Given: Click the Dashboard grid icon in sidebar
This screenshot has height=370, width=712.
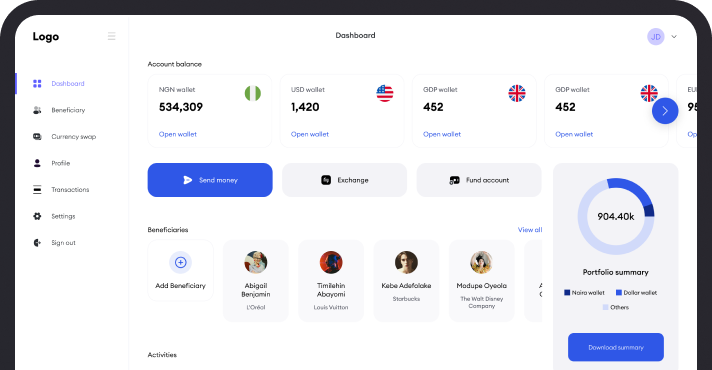Looking at the screenshot, I should (37, 84).
